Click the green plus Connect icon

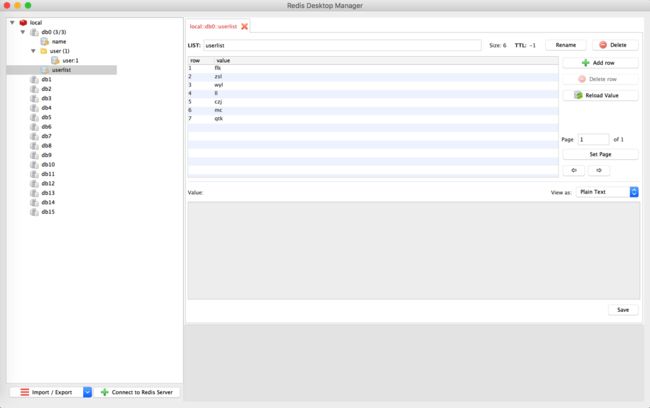coord(104,392)
